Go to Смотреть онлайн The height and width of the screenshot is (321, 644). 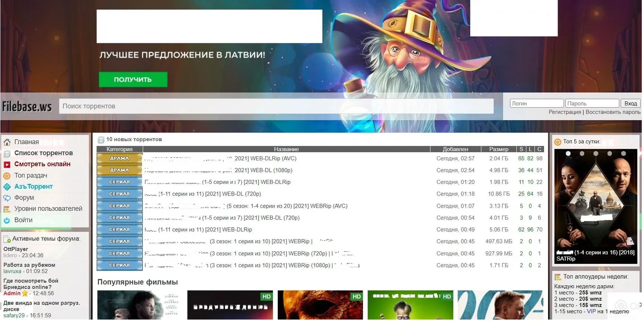tap(42, 164)
